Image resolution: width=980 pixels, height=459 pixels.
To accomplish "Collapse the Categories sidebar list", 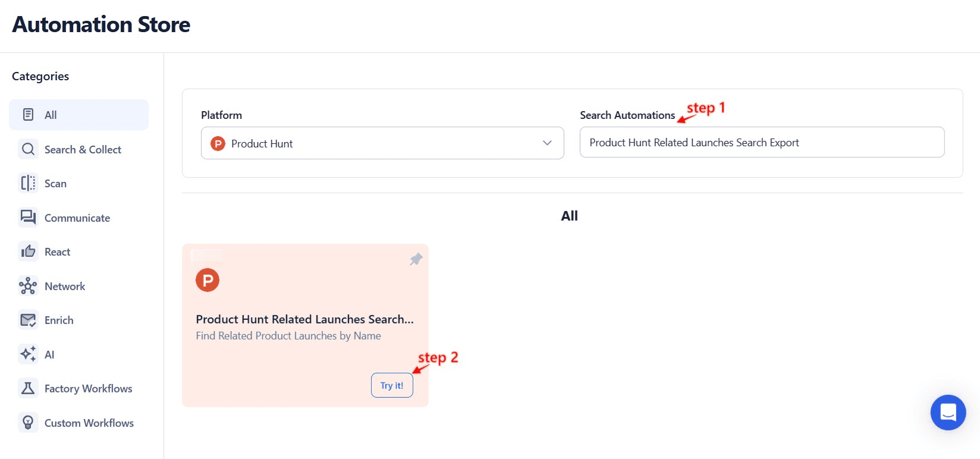I will point(40,76).
